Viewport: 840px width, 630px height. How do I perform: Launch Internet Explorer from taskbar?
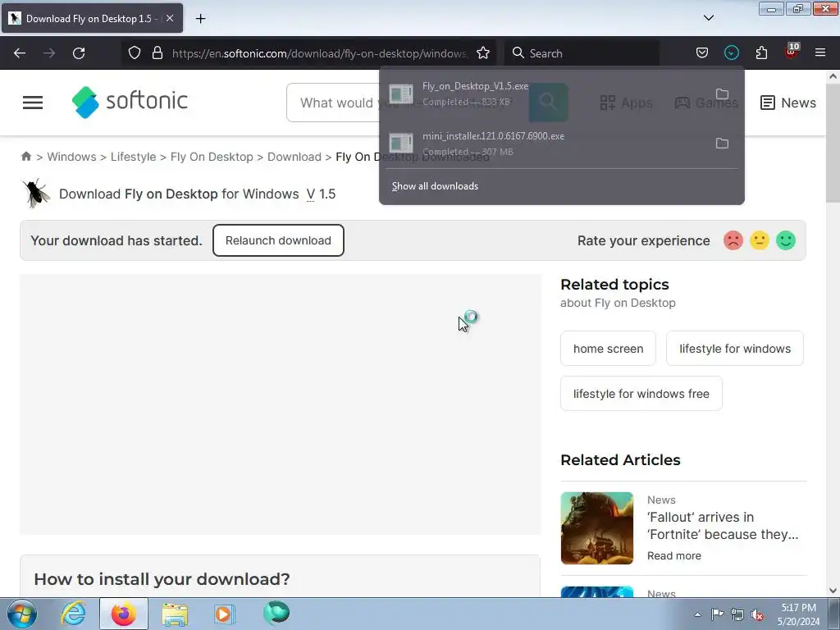point(73,614)
